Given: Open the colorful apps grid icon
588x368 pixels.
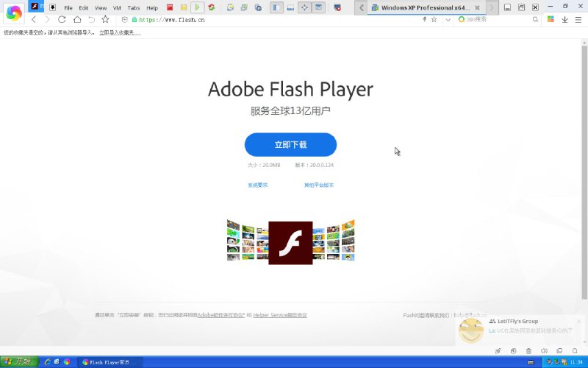Looking at the screenshot, I should coord(551,19).
